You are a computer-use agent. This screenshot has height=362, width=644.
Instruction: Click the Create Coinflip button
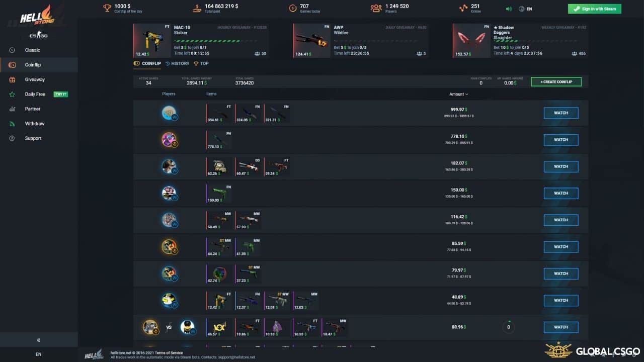click(x=556, y=81)
